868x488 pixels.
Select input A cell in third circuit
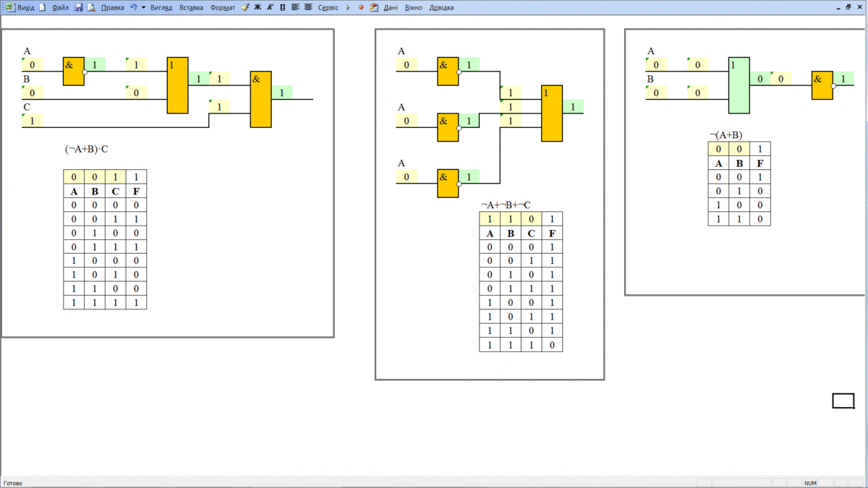coord(656,64)
